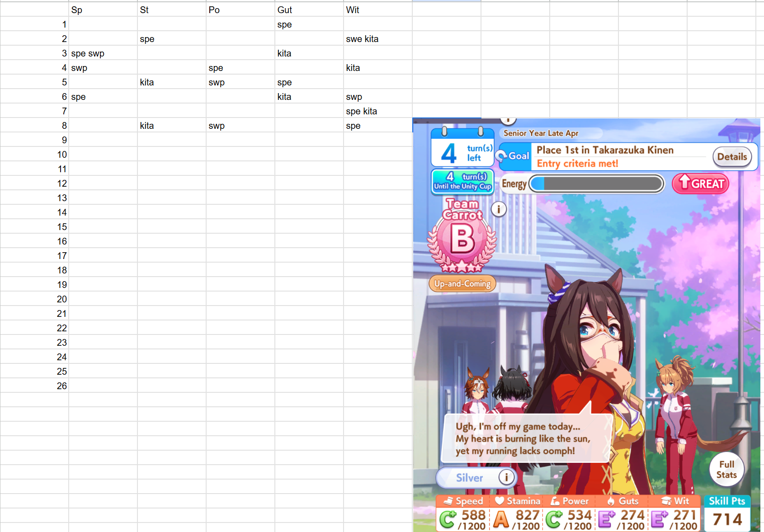Click the Guts flame icon
The height and width of the screenshot is (532, 764).
611,501
